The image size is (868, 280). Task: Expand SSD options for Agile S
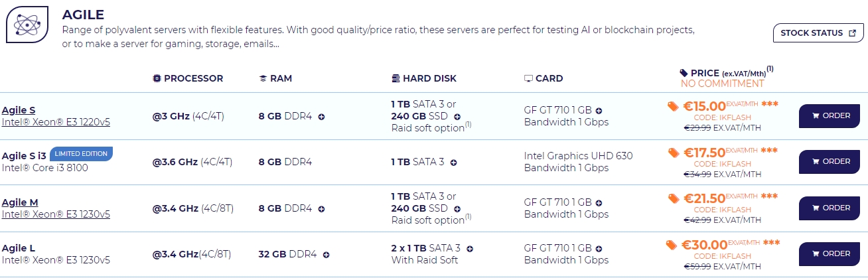click(457, 116)
